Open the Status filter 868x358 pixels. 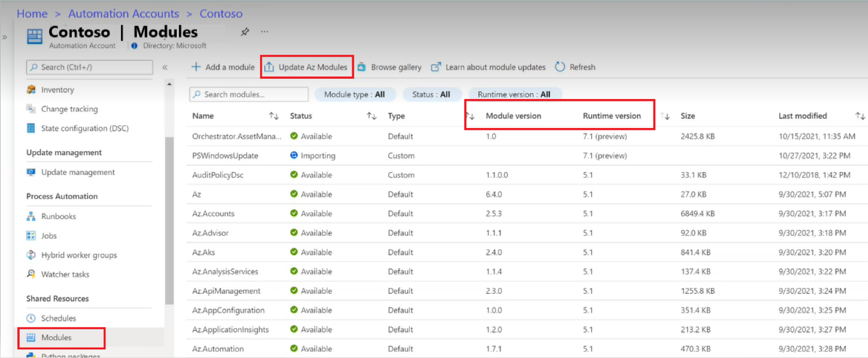(x=431, y=94)
